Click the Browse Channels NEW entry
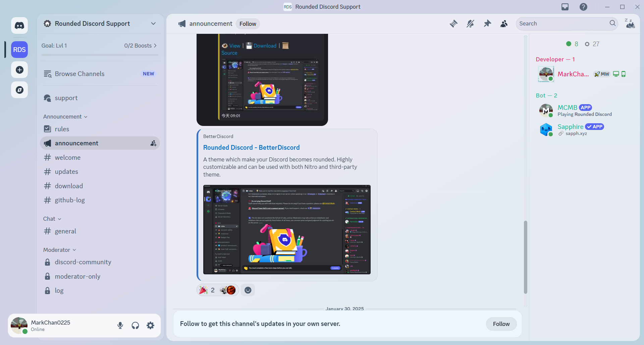 tap(100, 74)
